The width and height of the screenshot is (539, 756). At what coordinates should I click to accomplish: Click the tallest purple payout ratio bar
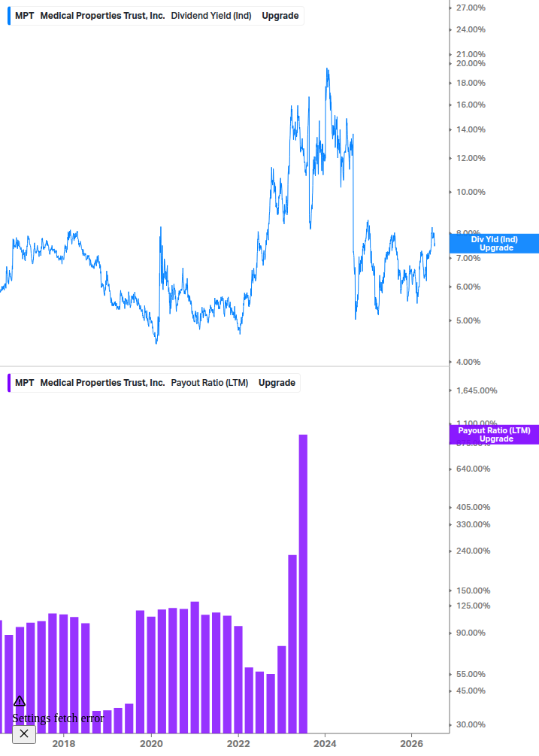click(303, 584)
